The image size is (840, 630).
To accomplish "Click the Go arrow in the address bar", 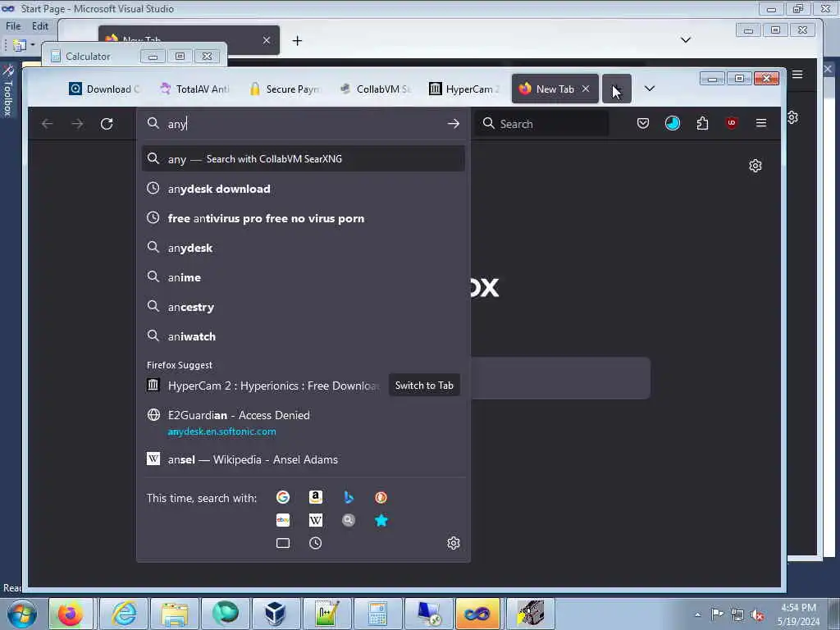I will coord(453,124).
